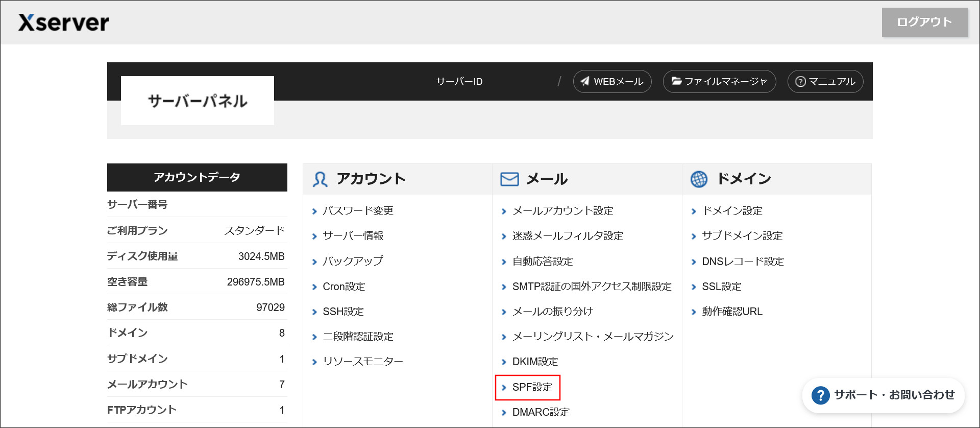Open DKIM設定

[535, 362]
